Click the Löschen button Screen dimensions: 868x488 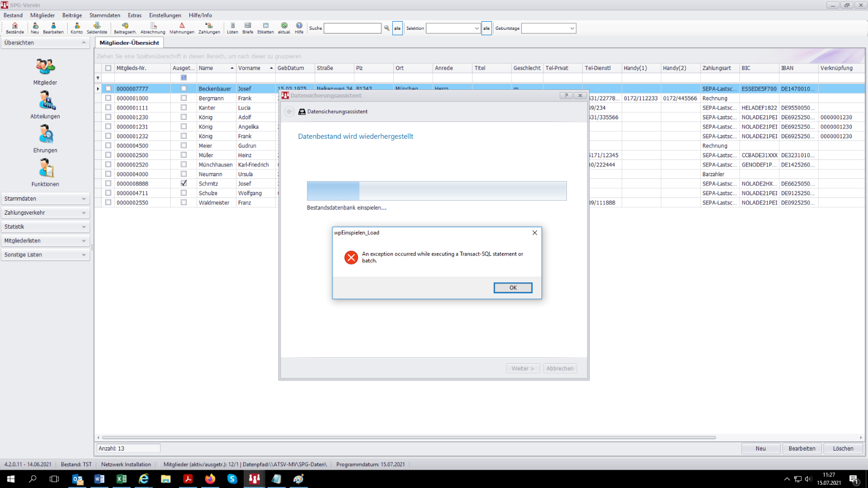pos(843,448)
